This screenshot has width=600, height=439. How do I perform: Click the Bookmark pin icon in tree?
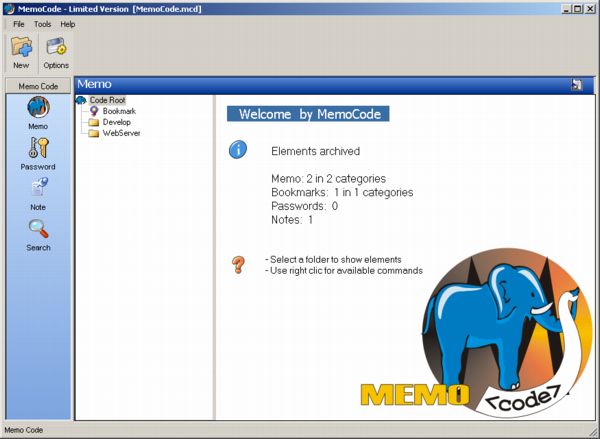[94, 111]
